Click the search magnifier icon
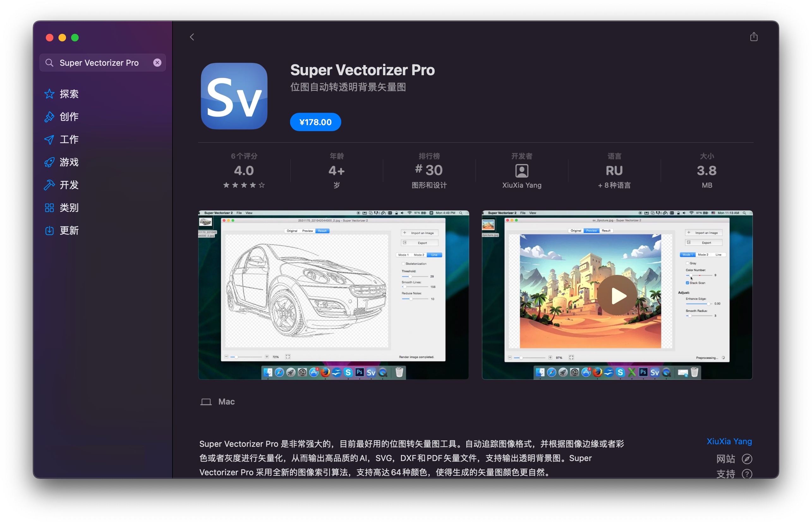The height and width of the screenshot is (522, 812). 50,63
